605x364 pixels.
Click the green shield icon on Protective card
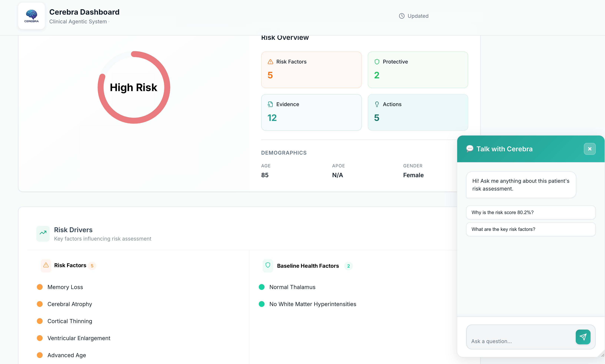coord(377,62)
